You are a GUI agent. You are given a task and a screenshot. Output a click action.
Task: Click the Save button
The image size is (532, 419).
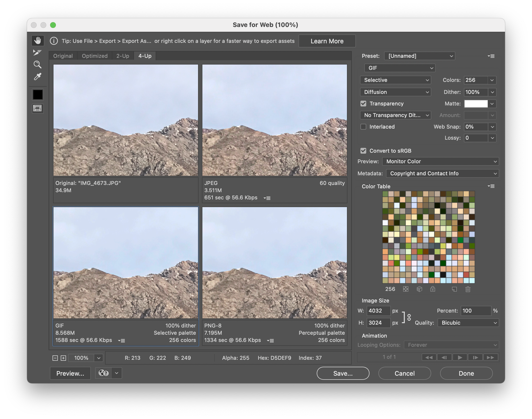[343, 372]
